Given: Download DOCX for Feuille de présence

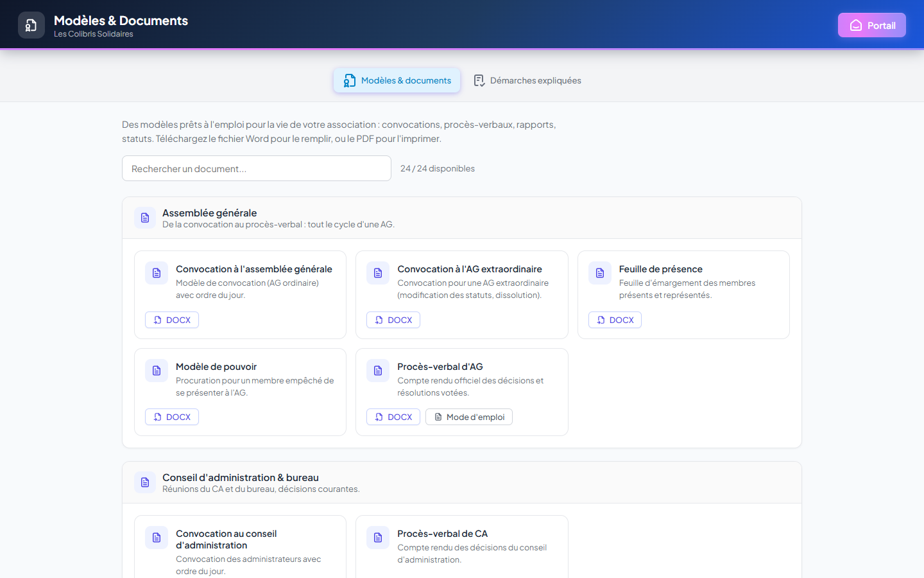Looking at the screenshot, I should (x=615, y=320).
